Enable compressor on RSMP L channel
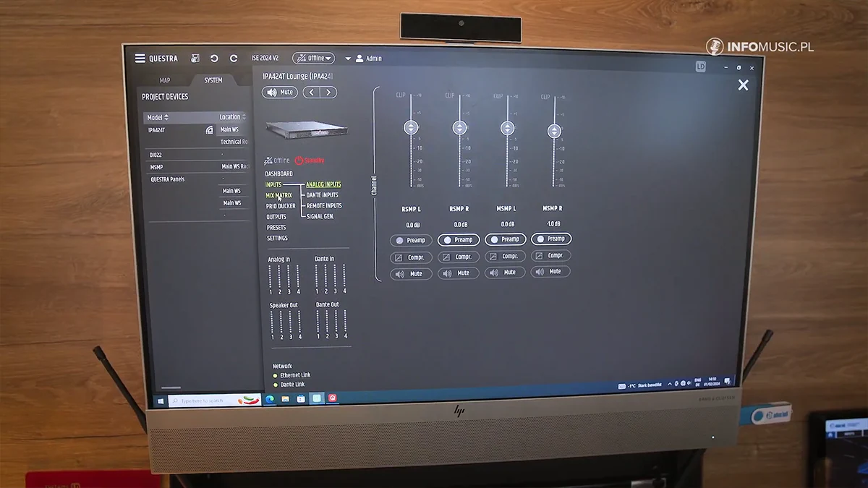 click(x=411, y=257)
